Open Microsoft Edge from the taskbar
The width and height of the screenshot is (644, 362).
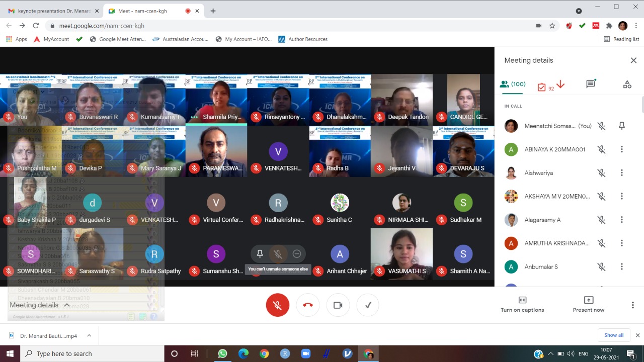[x=244, y=354]
